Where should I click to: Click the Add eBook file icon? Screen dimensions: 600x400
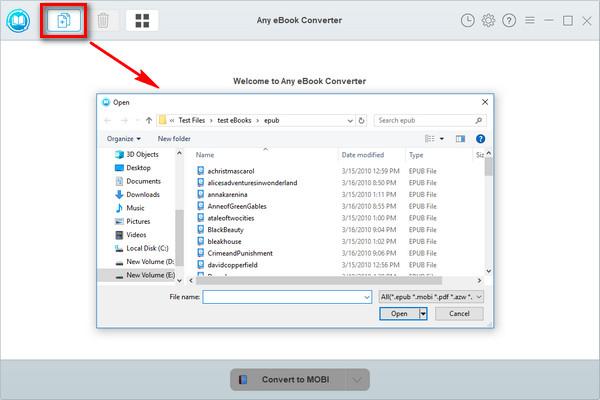pyautogui.click(x=64, y=20)
